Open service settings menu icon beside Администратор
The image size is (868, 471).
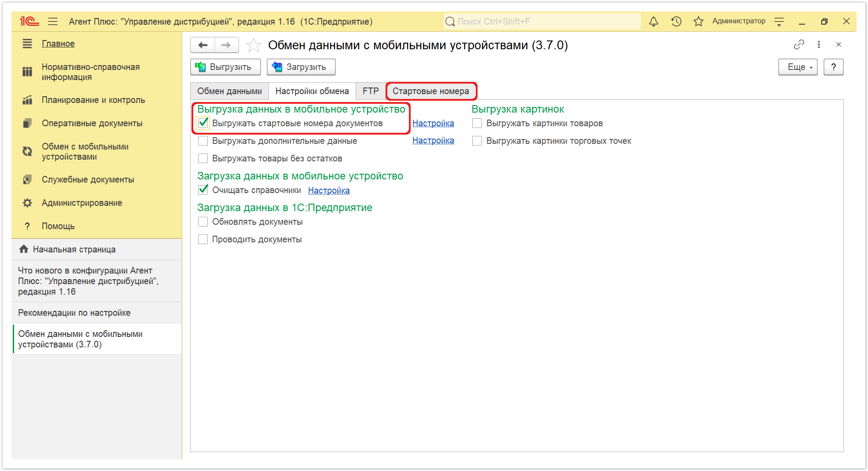pos(779,21)
